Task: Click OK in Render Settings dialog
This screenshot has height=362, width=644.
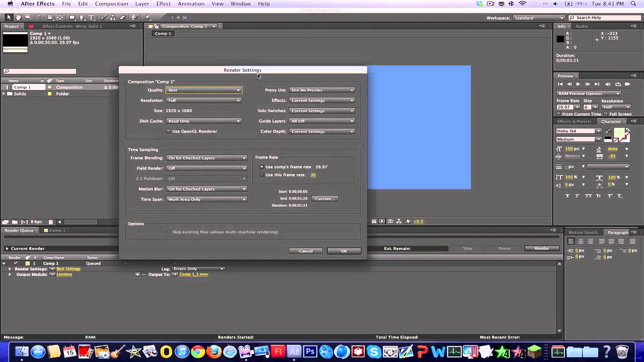Action: point(344,251)
